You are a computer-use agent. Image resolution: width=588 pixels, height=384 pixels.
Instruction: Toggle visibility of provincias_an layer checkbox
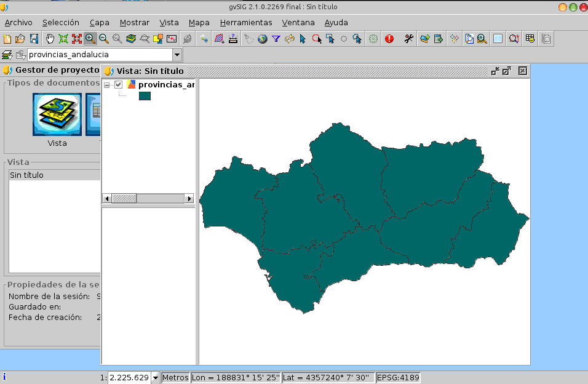(119, 85)
